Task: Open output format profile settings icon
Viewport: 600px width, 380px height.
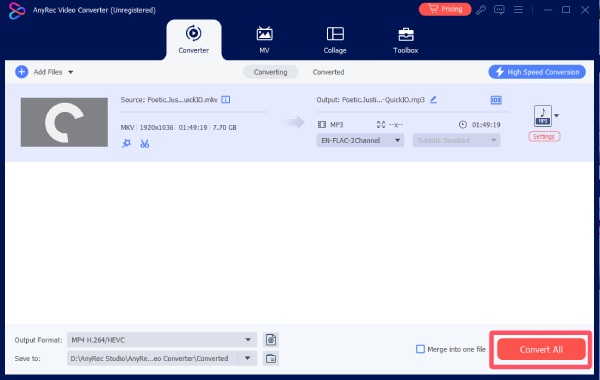Action: [x=271, y=340]
